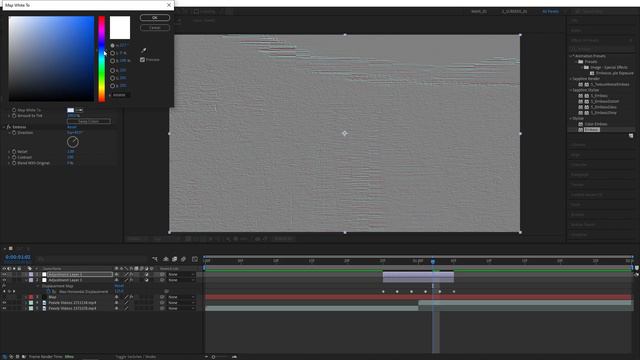Toggle the frame blending enable icon
This screenshot has height=360, width=640.
175,259
